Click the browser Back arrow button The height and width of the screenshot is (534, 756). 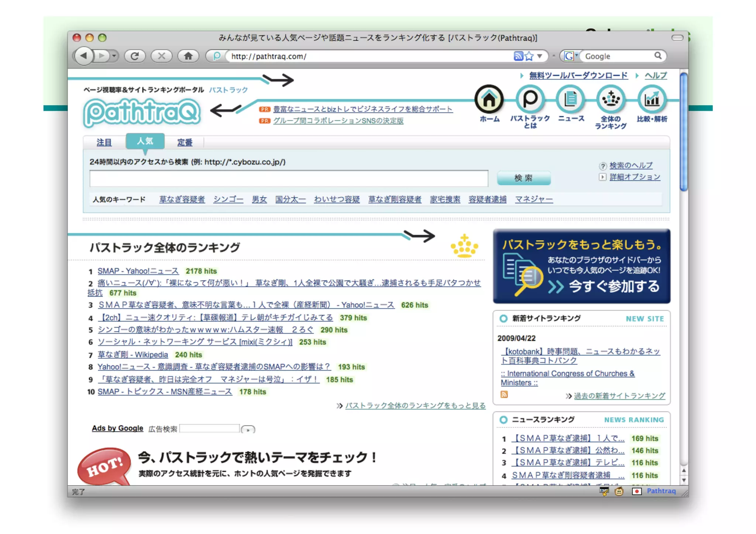click(x=84, y=56)
